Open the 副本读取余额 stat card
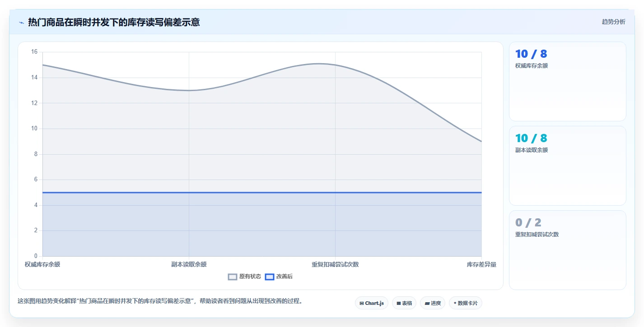Viewport: 644px width, 327px height. pos(568,166)
